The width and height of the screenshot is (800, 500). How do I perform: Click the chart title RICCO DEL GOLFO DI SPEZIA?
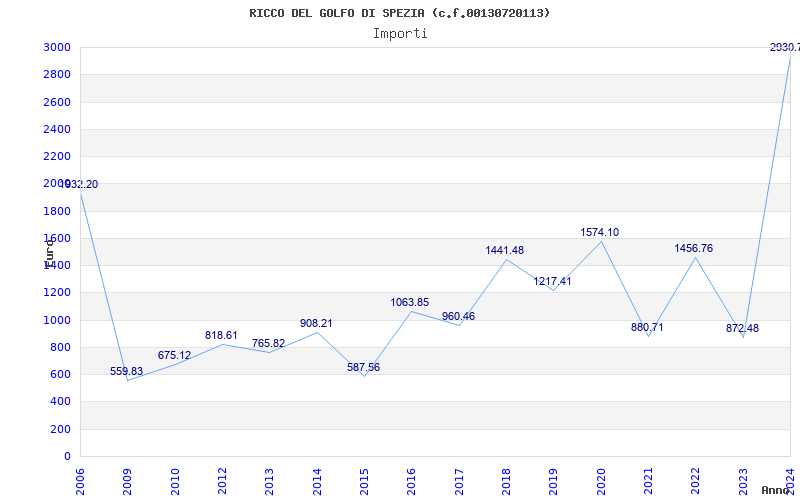(x=400, y=13)
